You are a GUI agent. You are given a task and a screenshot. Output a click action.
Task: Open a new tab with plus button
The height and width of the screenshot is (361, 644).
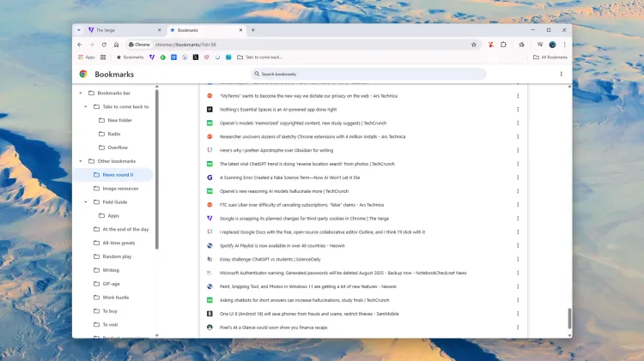click(x=252, y=30)
